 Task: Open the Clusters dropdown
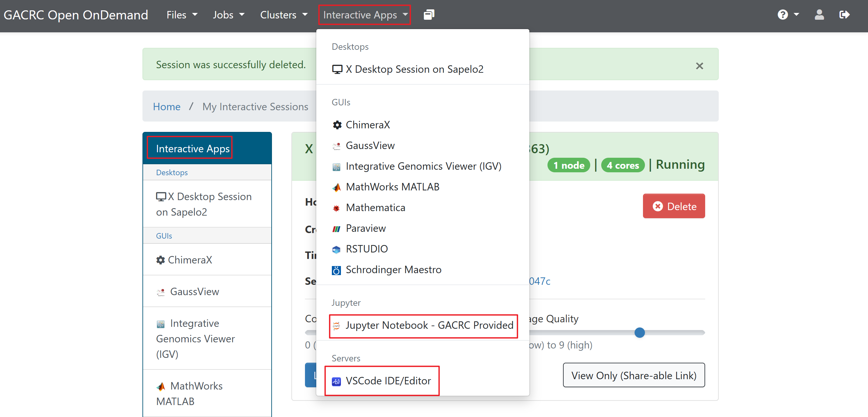tap(284, 15)
